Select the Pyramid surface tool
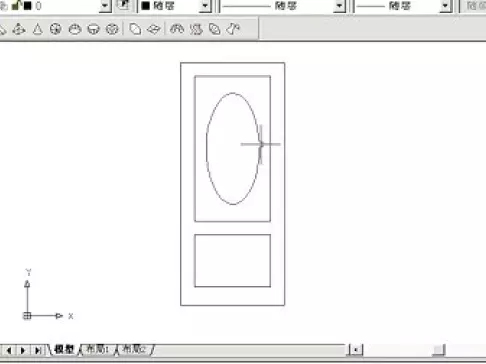This screenshot has height=364, width=486. [19, 29]
